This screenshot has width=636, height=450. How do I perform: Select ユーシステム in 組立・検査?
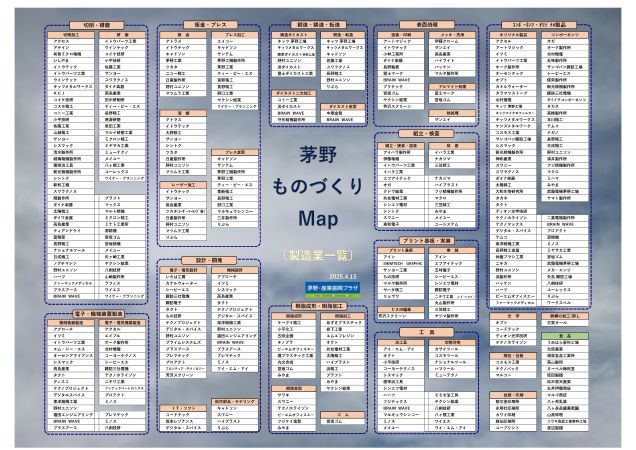click(452, 224)
